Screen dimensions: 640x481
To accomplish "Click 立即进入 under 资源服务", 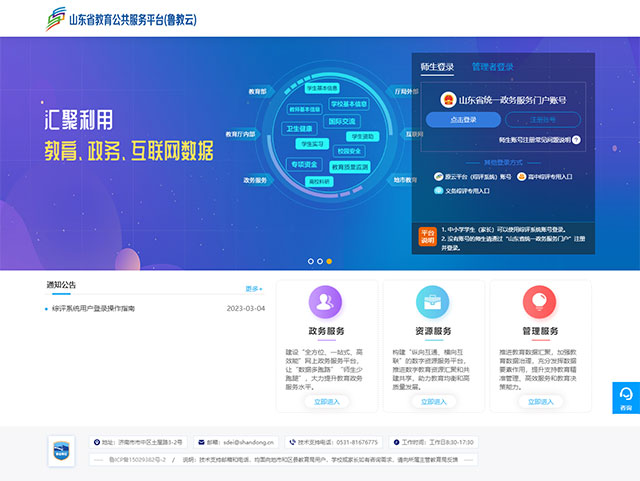I will tap(432, 401).
